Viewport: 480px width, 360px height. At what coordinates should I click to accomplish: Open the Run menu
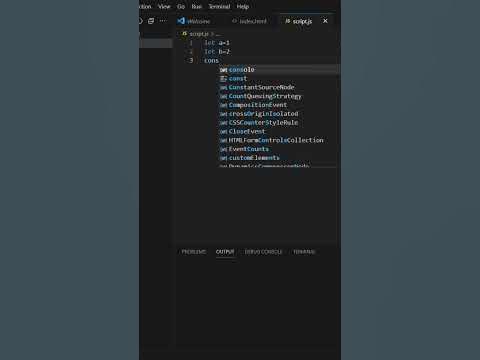pyautogui.click(x=196, y=6)
